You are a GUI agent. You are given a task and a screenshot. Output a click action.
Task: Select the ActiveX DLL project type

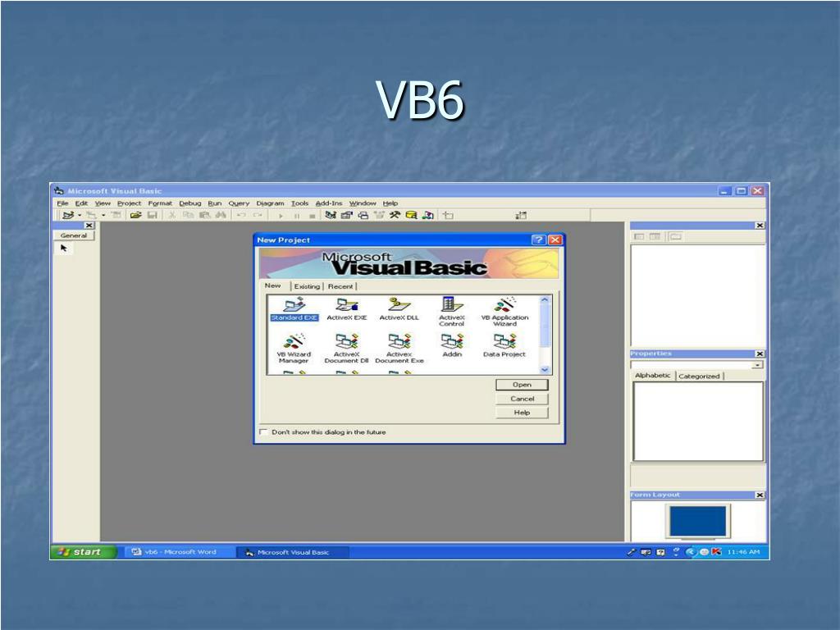tap(399, 309)
